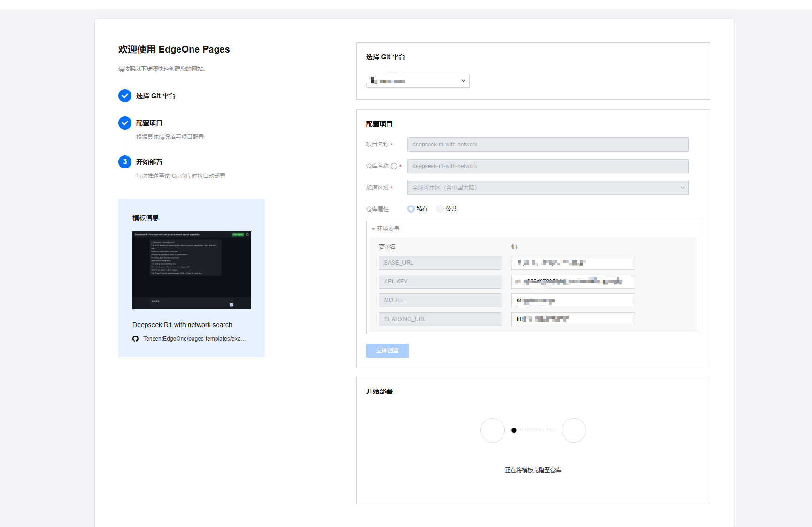Click the 开始部署 step label in sidebar

149,162
